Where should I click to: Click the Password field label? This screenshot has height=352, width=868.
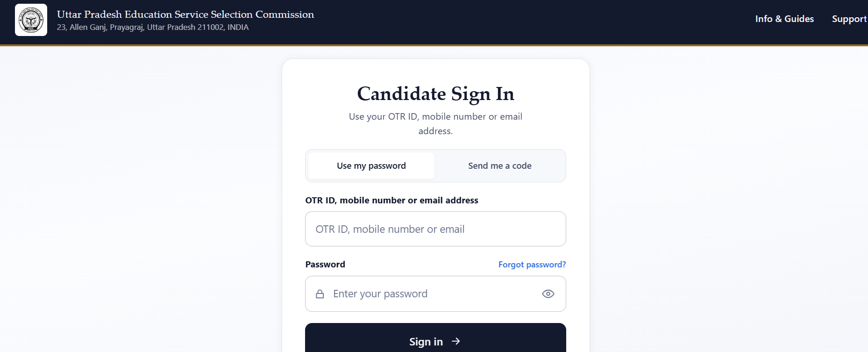(325, 264)
